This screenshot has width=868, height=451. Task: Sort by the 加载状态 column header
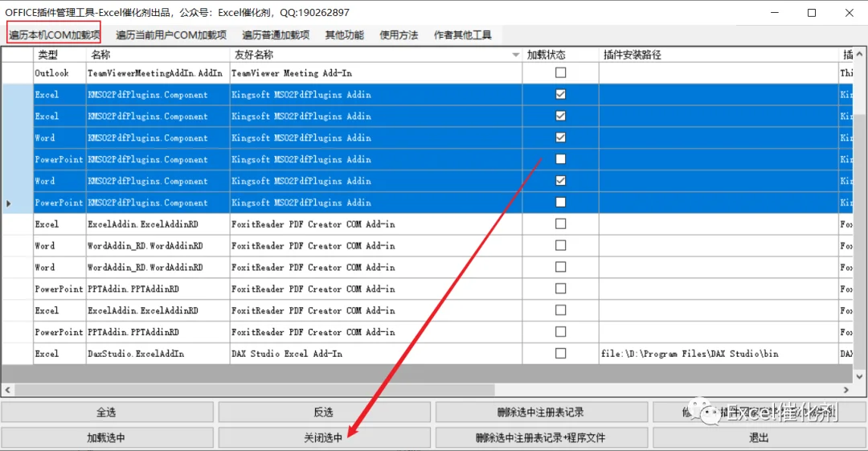560,55
